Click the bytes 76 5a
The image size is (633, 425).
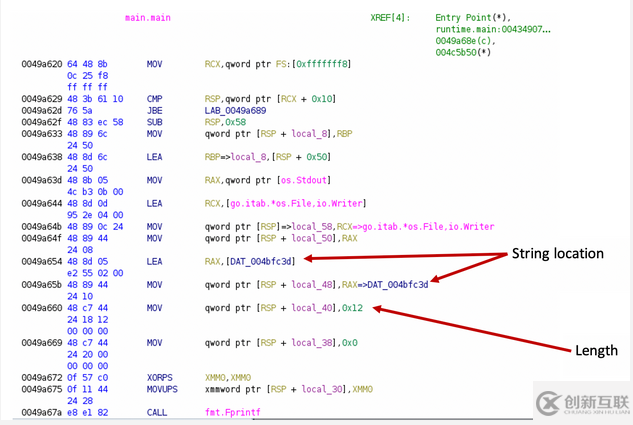point(80,111)
